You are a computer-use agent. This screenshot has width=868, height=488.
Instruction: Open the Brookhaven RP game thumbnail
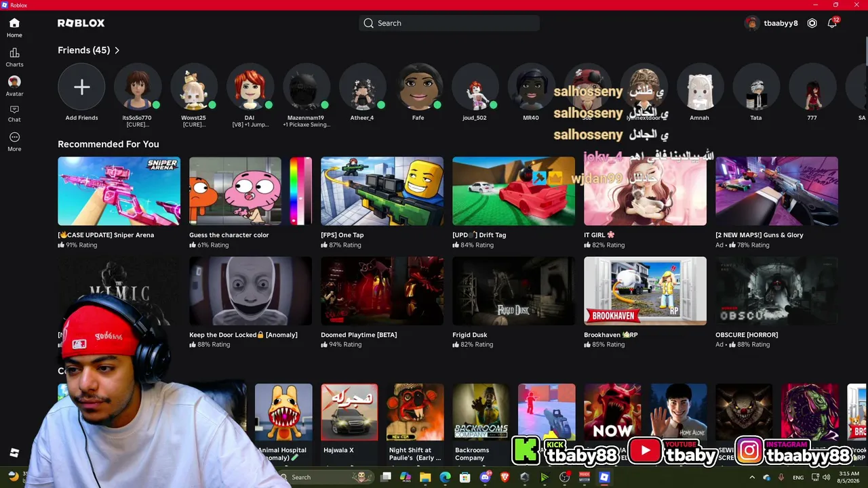tap(645, 291)
